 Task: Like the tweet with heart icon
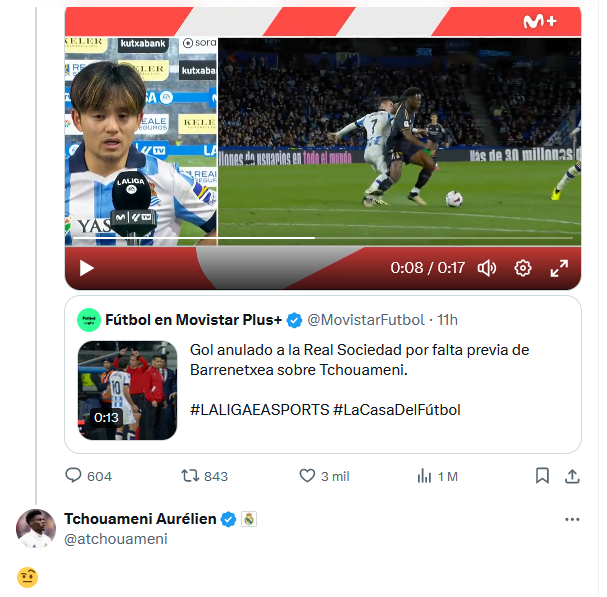(x=308, y=476)
